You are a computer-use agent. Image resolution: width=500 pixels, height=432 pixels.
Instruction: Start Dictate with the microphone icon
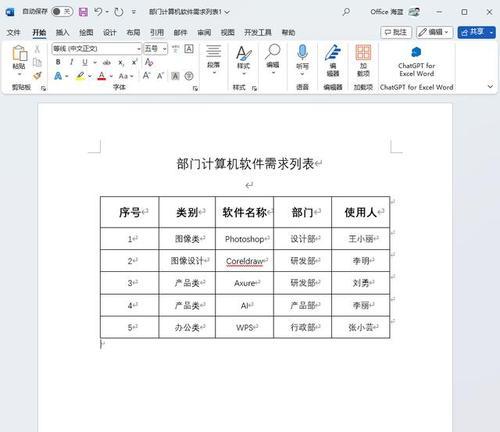coord(302,52)
